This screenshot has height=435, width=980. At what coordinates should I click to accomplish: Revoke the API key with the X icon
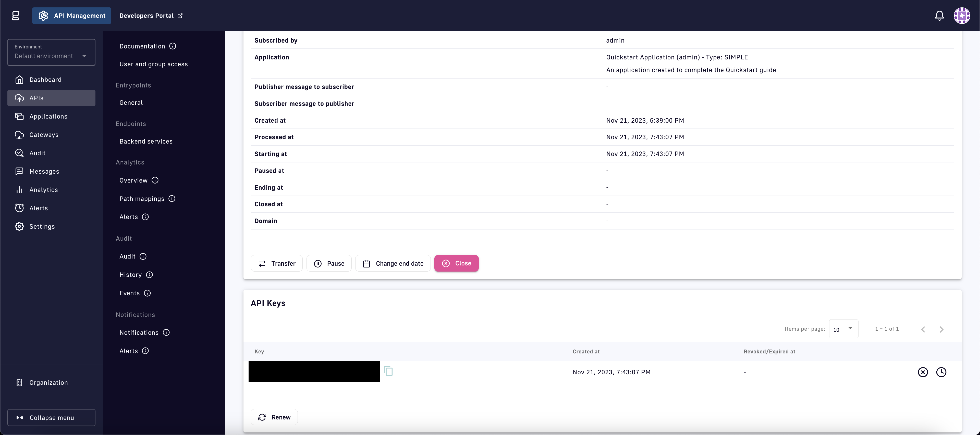click(x=923, y=372)
